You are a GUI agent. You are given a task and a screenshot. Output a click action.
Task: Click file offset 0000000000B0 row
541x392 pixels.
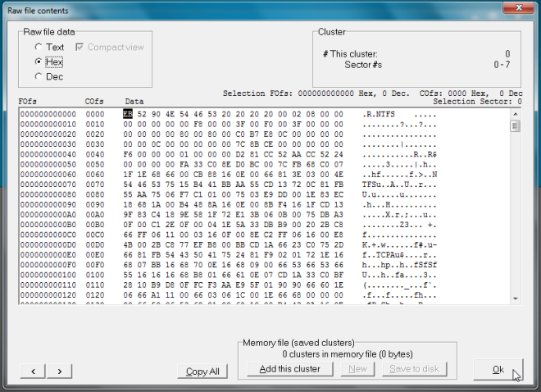pos(48,225)
